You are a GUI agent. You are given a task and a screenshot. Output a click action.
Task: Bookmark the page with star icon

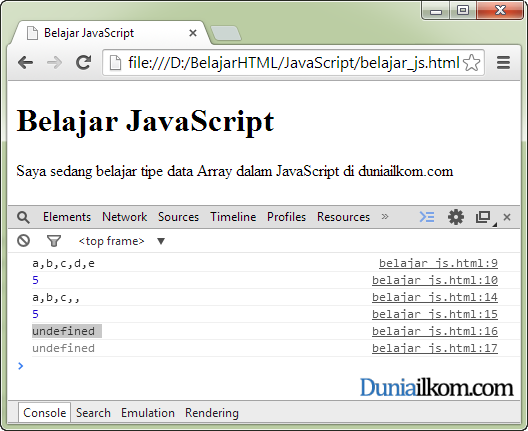coord(471,63)
